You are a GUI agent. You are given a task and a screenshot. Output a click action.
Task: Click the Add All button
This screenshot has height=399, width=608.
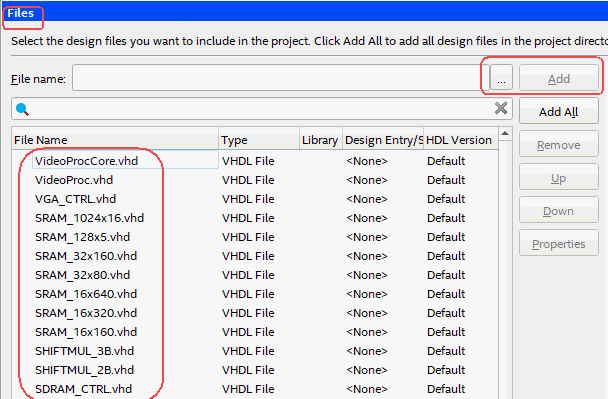coord(559,111)
